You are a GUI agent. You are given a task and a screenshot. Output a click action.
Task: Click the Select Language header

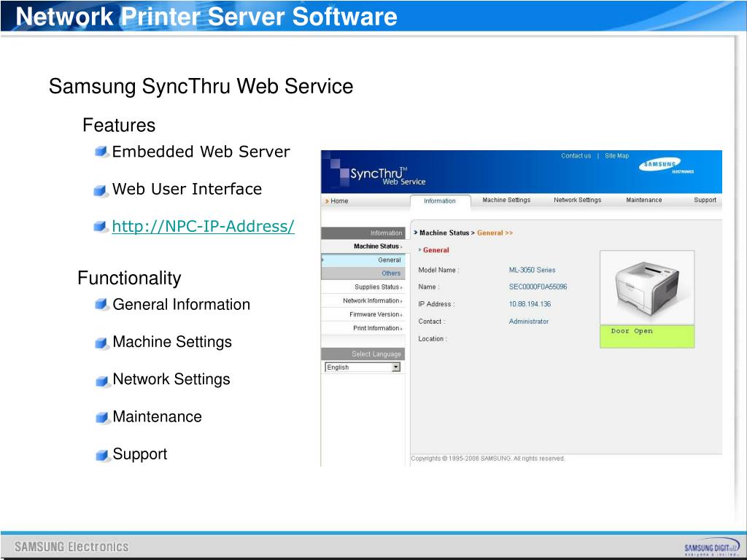point(363,354)
